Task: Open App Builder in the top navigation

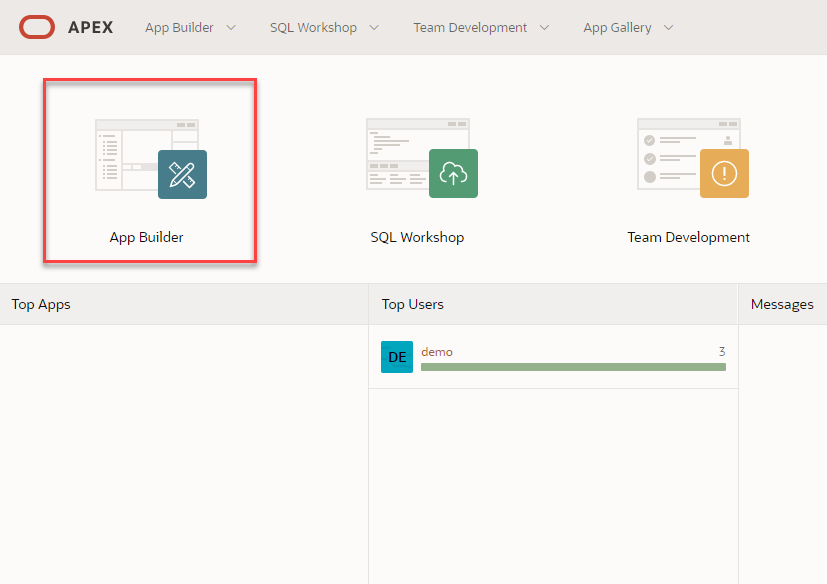Action: point(179,27)
